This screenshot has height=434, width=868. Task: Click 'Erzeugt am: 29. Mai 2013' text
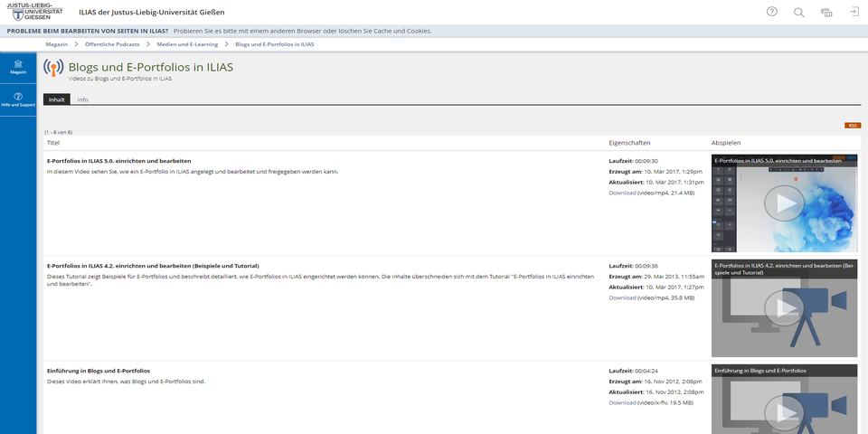point(656,277)
